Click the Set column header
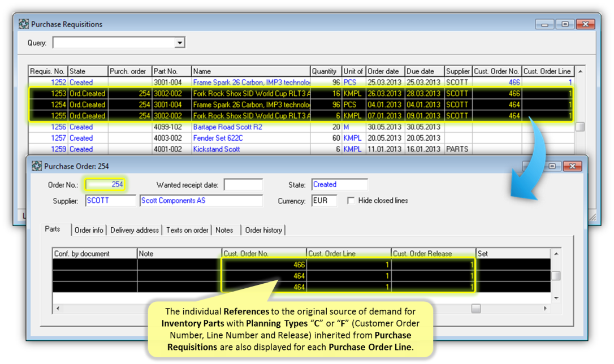This screenshot has width=614, height=364. [x=513, y=254]
